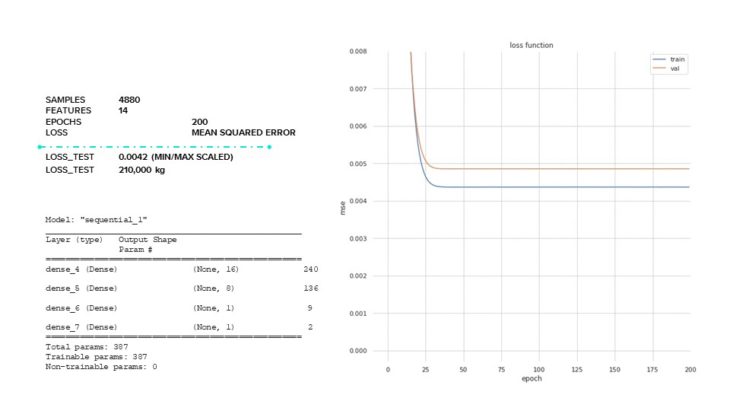Screen dimensions: 730x411
Task: Click the SAMPLES value 4880
Action: point(129,100)
